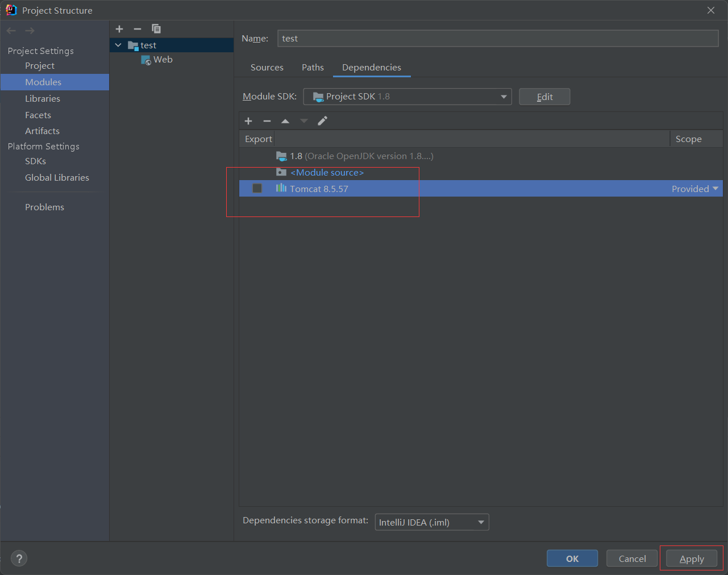Open Libraries settings
This screenshot has width=728, height=575.
tap(43, 99)
